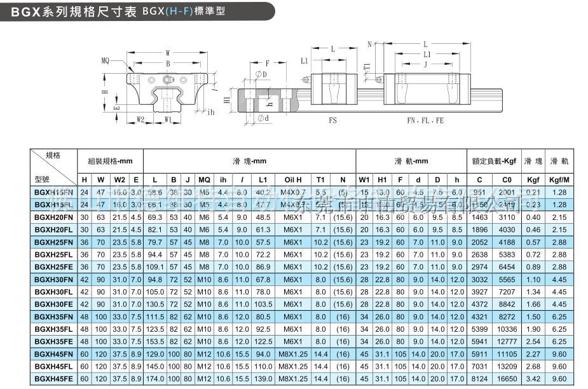Select the block weight value 0.57
Viewport: 588px width, 389px height.
click(x=533, y=242)
